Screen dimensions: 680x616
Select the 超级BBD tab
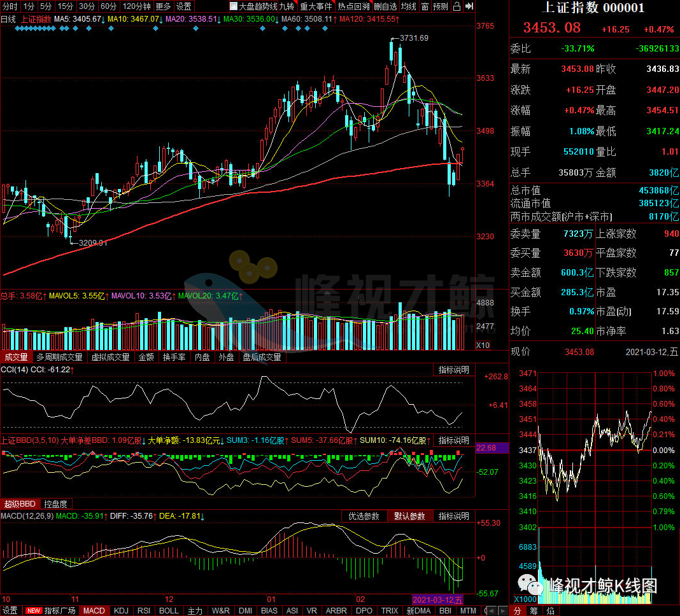[20, 504]
